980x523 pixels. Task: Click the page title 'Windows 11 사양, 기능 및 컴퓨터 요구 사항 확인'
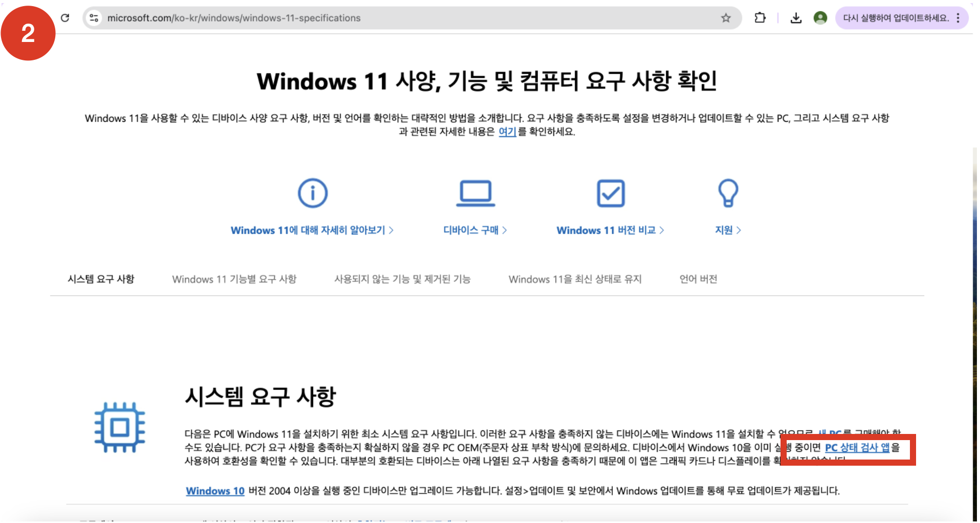click(x=487, y=81)
